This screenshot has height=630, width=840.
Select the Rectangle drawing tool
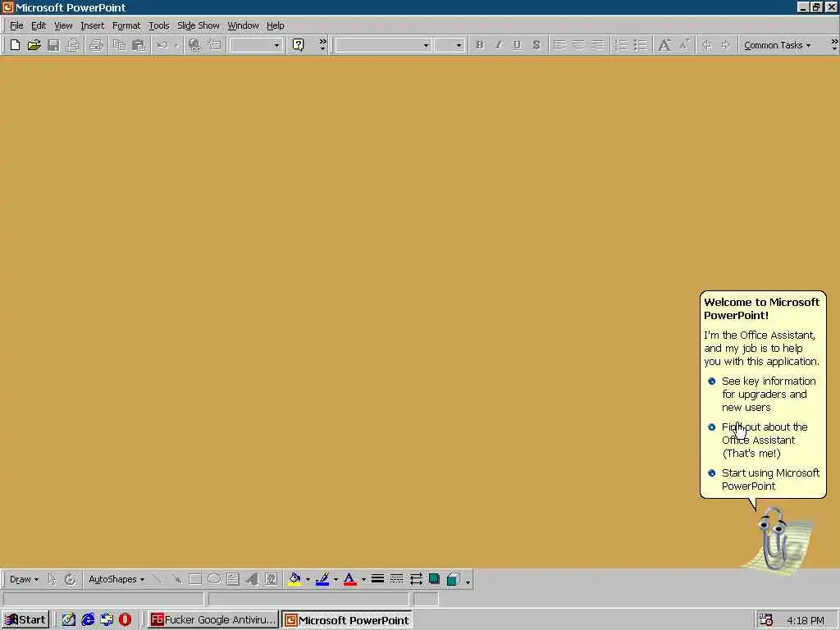(195, 579)
